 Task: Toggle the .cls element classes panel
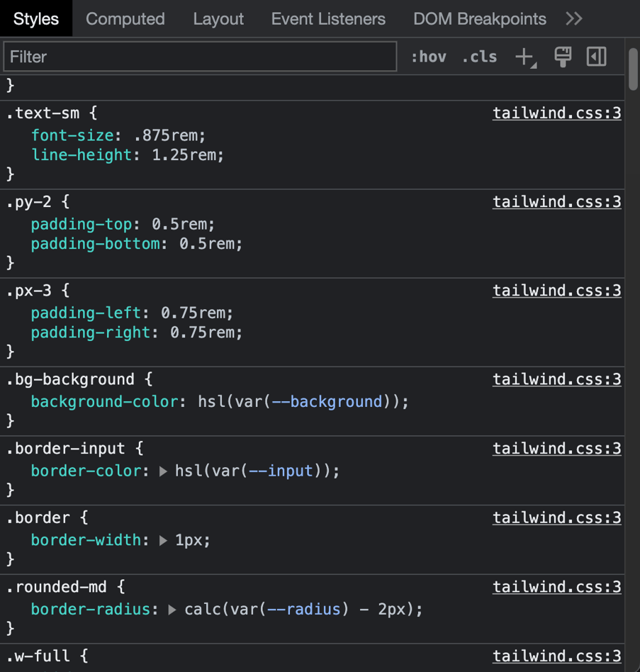[479, 57]
